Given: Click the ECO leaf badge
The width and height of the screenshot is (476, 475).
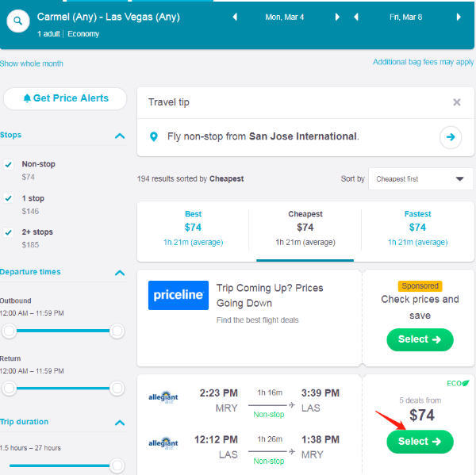Looking at the screenshot, I should click(458, 383).
